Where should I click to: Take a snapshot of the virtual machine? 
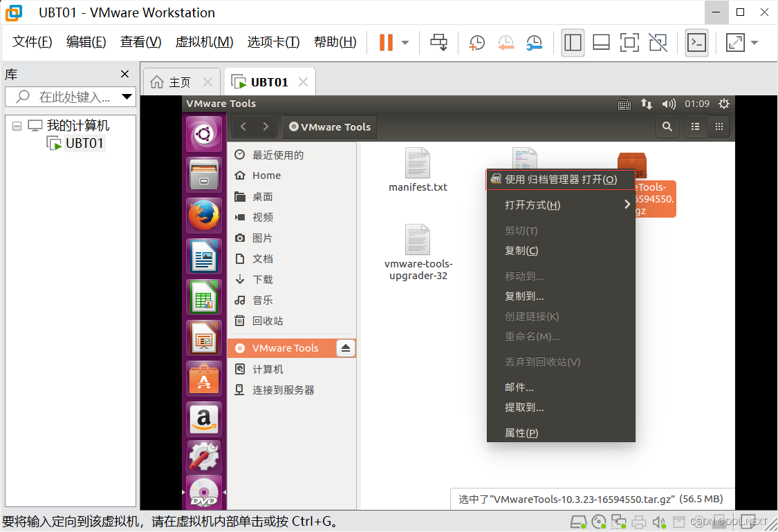(x=476, y=43)
